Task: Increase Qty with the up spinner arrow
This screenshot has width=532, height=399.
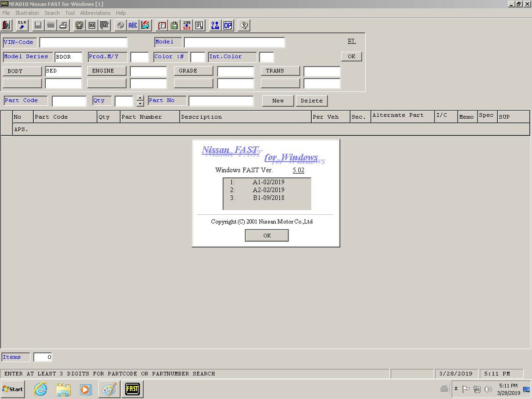Action: coord(140,98)
